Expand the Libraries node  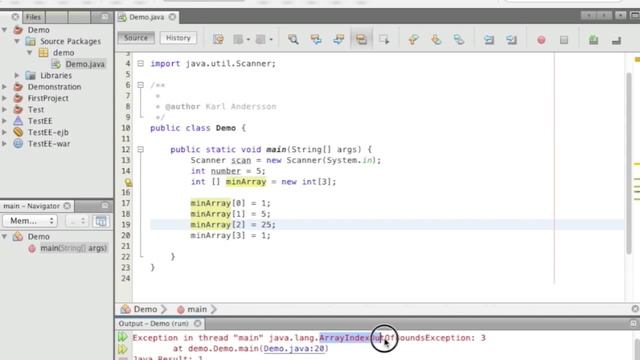pyautogui.click(x=17, y=76)
